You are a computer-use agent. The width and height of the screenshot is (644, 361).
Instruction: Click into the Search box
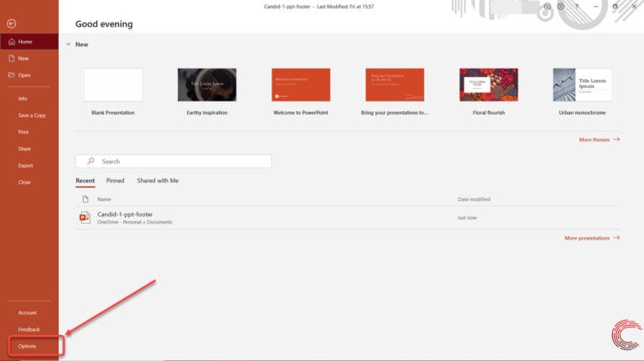[x=174, y=161]
